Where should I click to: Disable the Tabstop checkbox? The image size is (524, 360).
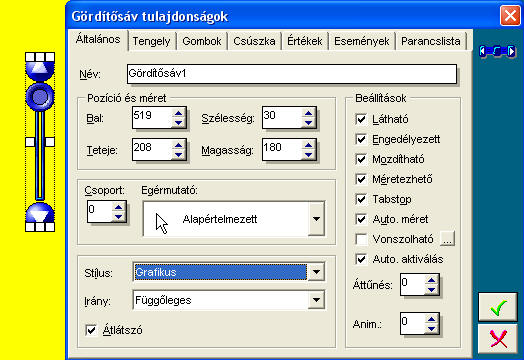pyautogui.click(x=361, y=199)
